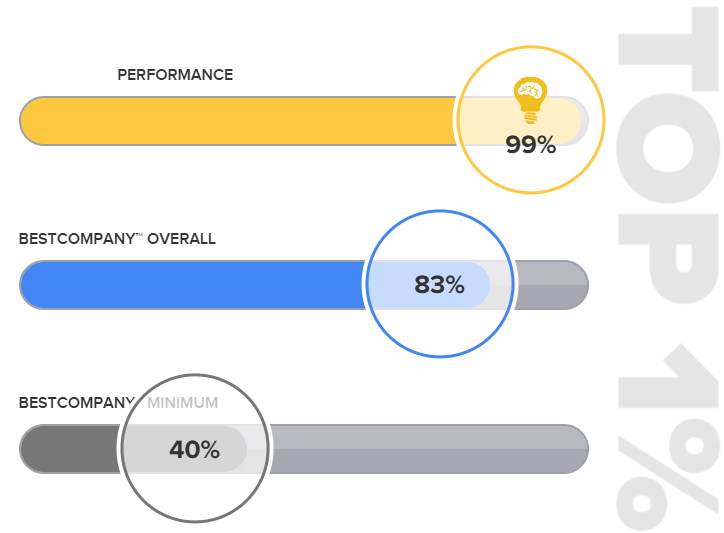
Task: Click the unfilled portion of the Minimum bar
Action: [430, 449]
